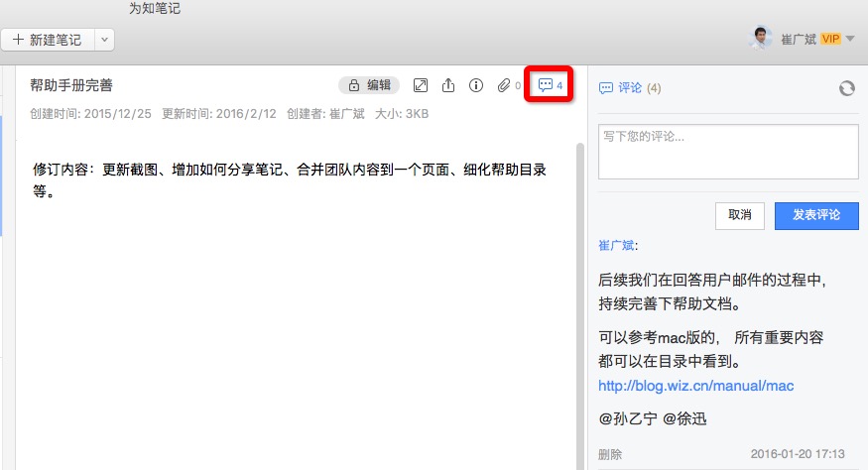Open the dropdown arrow beside 新建笔记
The width and height of the screenshot is (868, 470).
[x=104, y=40]
